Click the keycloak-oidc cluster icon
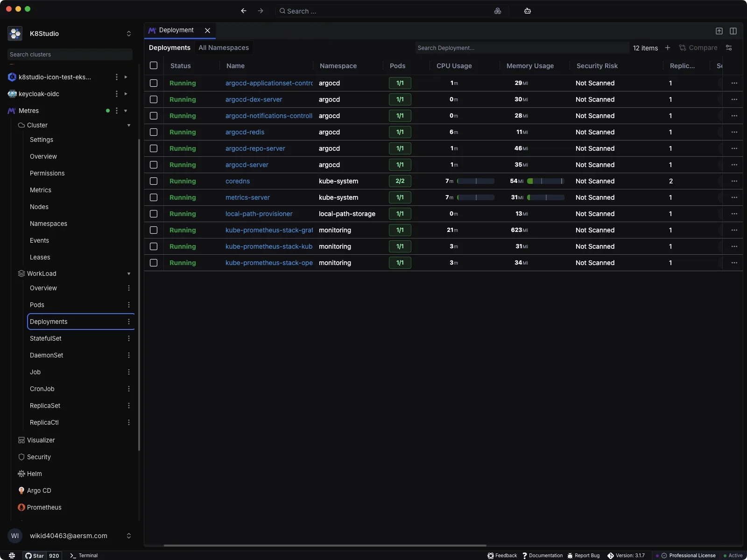 (x=12, y=94)
